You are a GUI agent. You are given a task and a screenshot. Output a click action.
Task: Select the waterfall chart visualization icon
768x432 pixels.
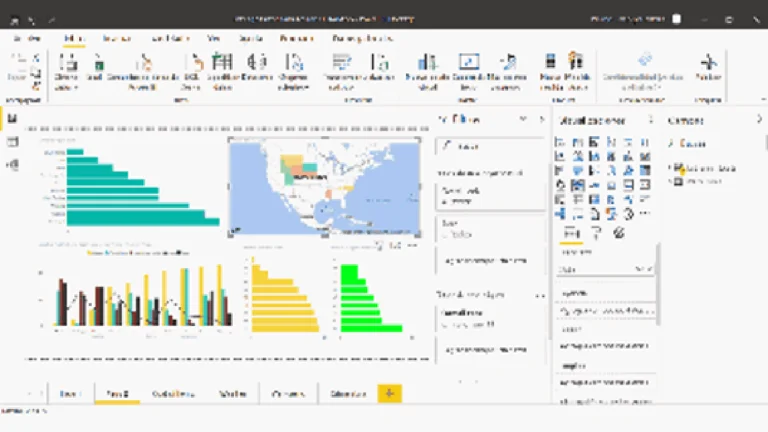pos(560,170)
